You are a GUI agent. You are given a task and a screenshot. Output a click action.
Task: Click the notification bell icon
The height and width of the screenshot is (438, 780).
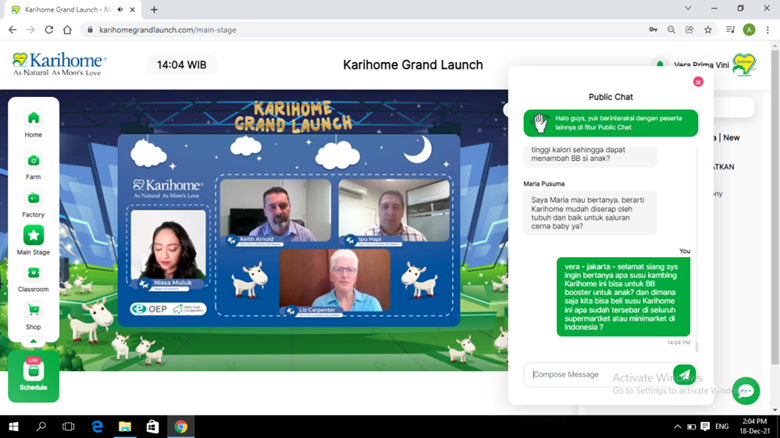click(660, 64)
